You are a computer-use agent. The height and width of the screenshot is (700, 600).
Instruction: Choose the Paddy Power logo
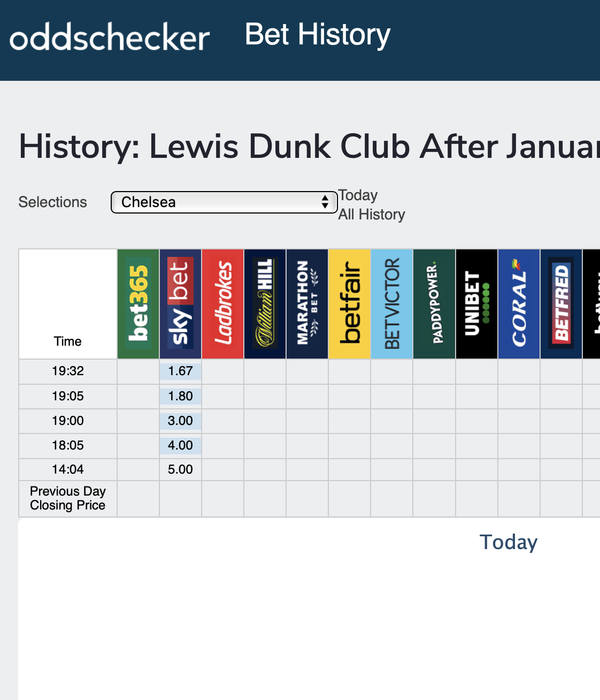pos(435,303)
